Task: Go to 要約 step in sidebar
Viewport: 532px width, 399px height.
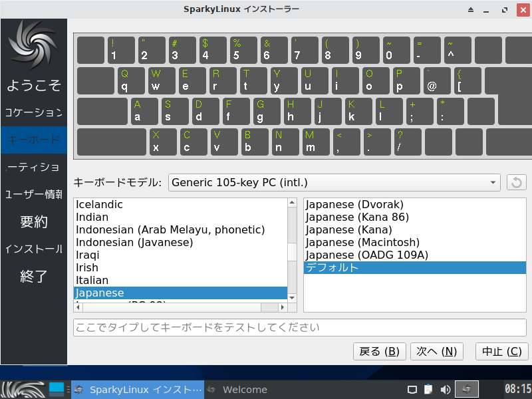Action: tap(34, 221)
